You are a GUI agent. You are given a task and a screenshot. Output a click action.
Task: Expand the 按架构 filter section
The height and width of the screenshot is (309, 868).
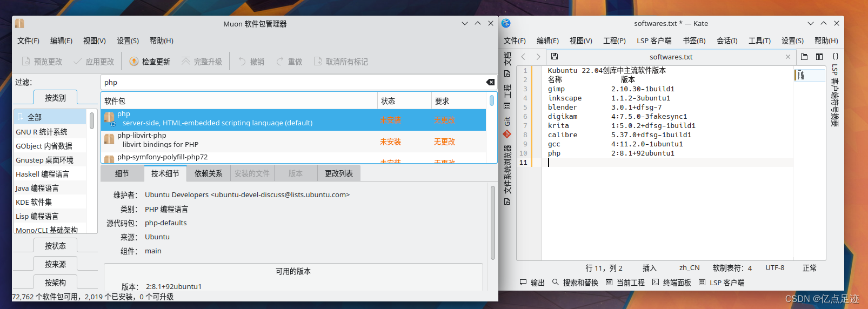[x=55, y=283]
